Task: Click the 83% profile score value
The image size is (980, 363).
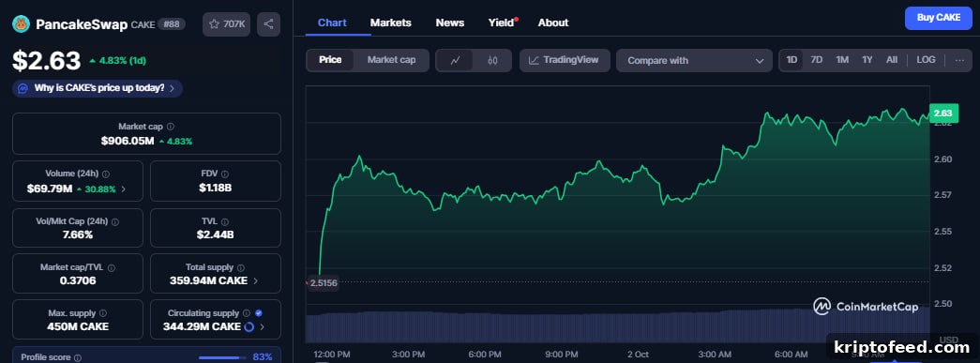Action: (263, 357)
